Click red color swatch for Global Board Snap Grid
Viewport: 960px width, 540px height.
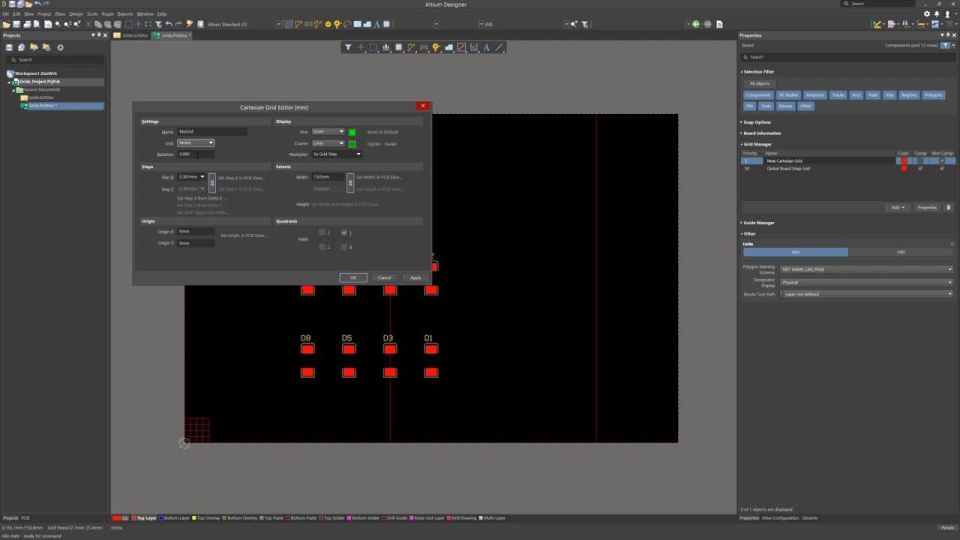point(904,168)
